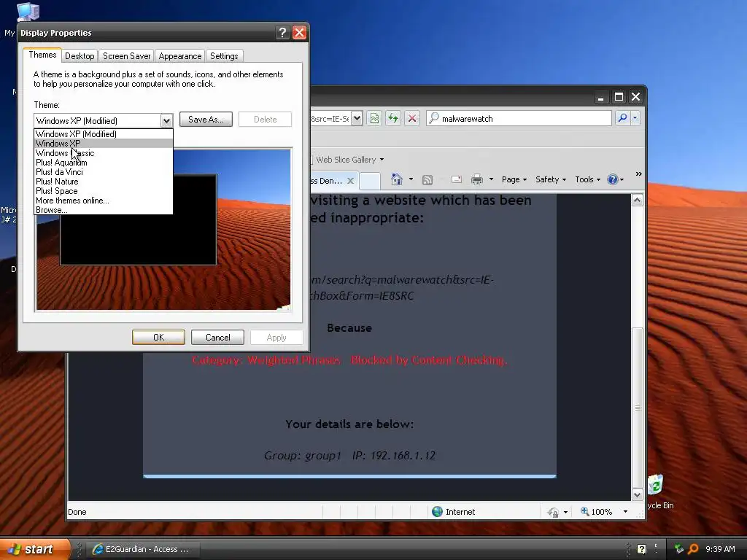747x560 pixels.
Task: Click the taskbar language bar help icon
Action: [x=642, y=549]
